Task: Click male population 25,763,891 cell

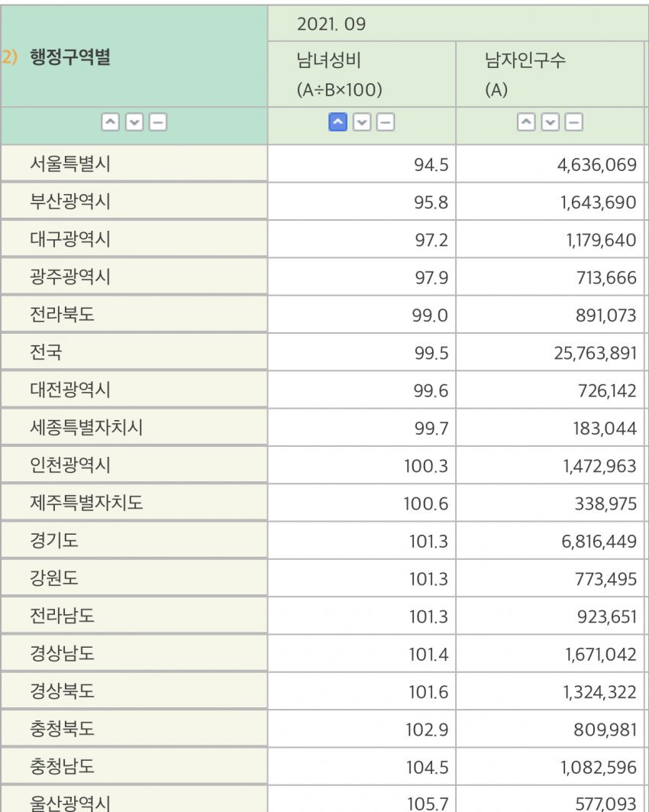Action: tap(596, 353)
